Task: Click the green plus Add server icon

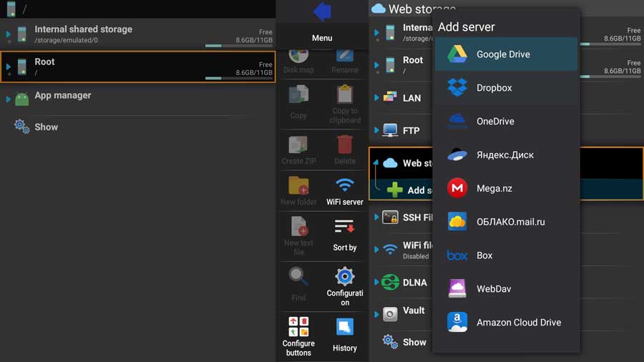Action: (394, 190)
